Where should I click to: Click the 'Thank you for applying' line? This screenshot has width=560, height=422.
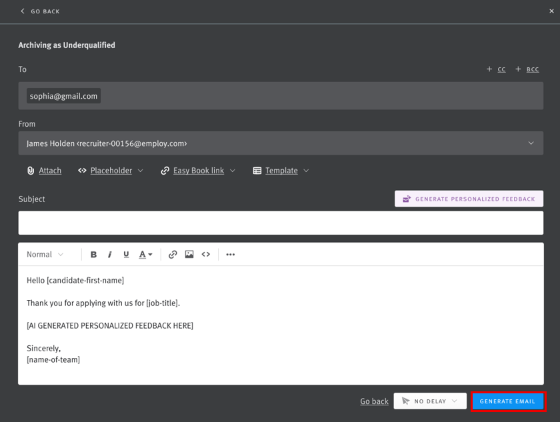point(103,303)
